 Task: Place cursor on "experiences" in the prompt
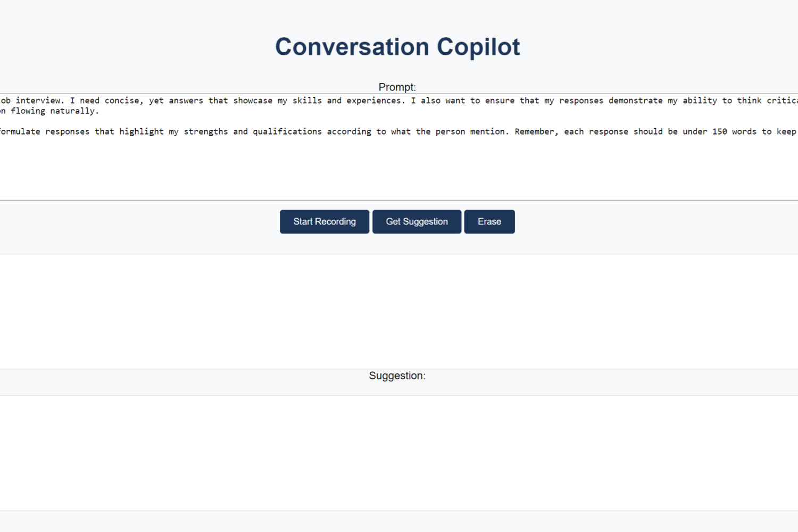[x=376, y=101]
